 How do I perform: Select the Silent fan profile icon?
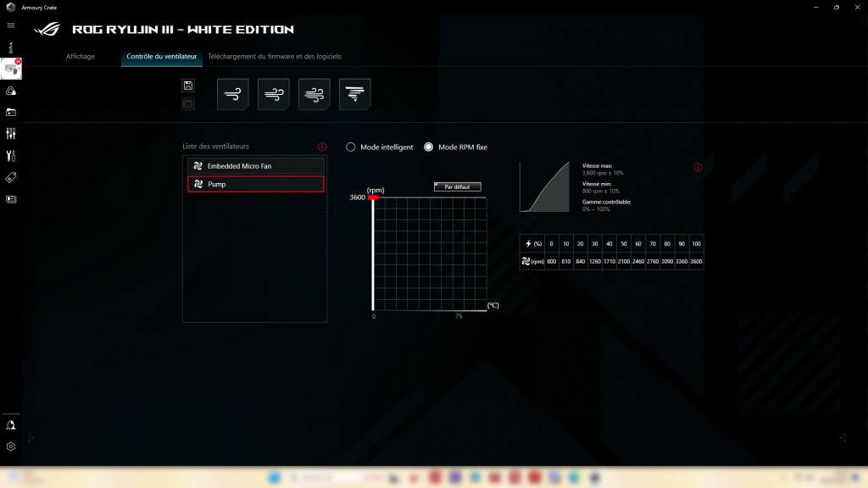[x=233, y=94]
